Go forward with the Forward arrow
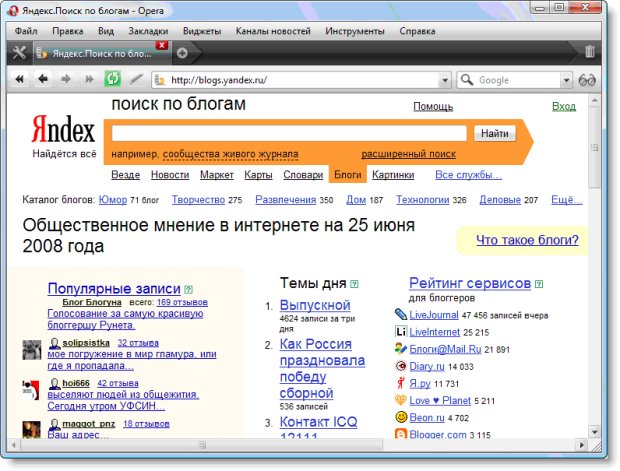Image resolution: width=620 pixels, height=471 pixels. [66, 79]
